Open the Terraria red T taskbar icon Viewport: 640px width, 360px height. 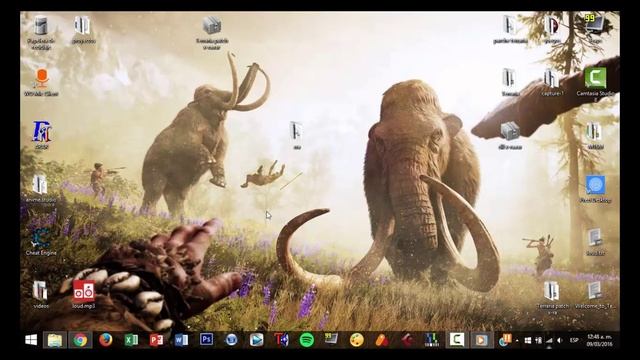point(281,340)
